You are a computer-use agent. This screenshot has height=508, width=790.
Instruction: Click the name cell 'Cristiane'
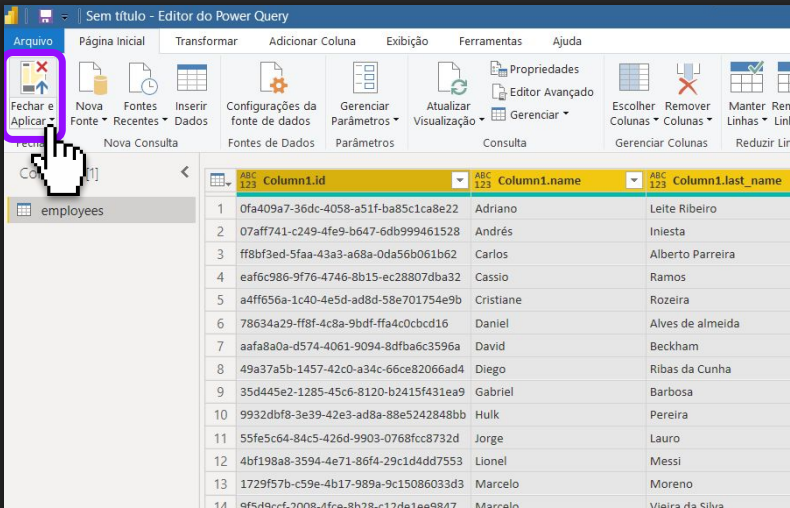(x=558, y=300)
